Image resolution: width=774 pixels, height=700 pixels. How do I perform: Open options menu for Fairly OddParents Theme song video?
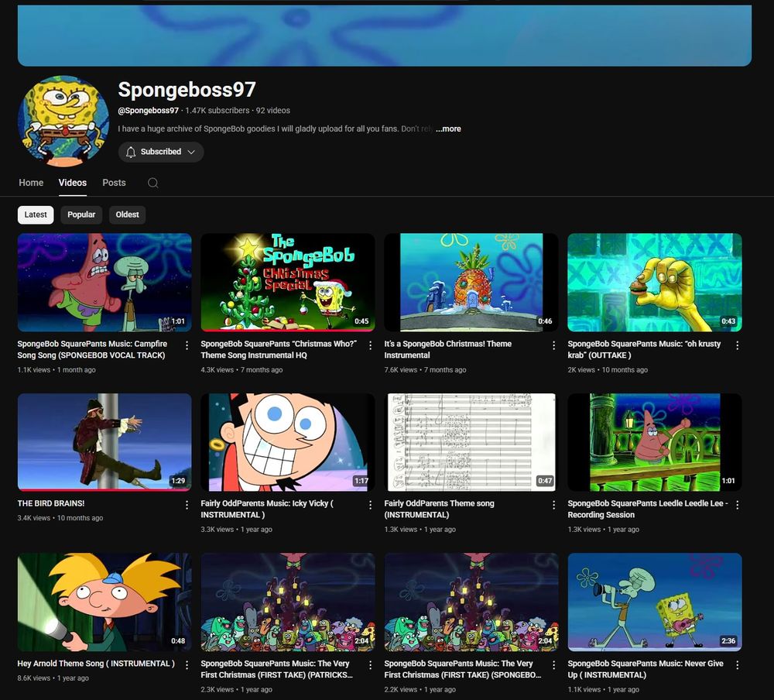tap(553, 505)
